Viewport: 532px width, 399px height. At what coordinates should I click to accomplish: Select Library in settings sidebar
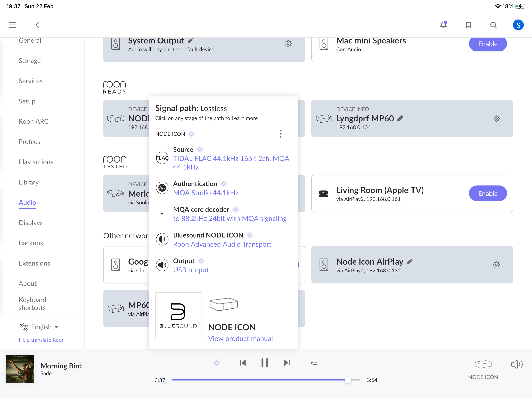(x=29, y=182)
